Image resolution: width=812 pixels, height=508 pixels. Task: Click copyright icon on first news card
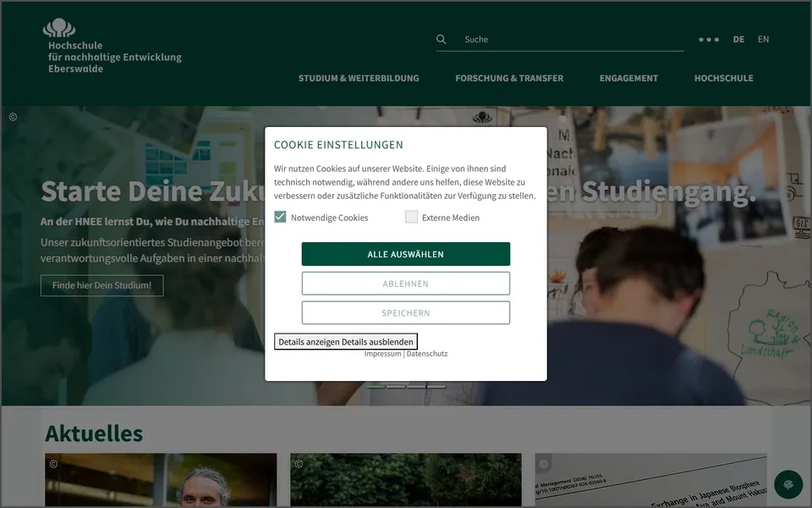pyautogui.click(x=53, y=464)
